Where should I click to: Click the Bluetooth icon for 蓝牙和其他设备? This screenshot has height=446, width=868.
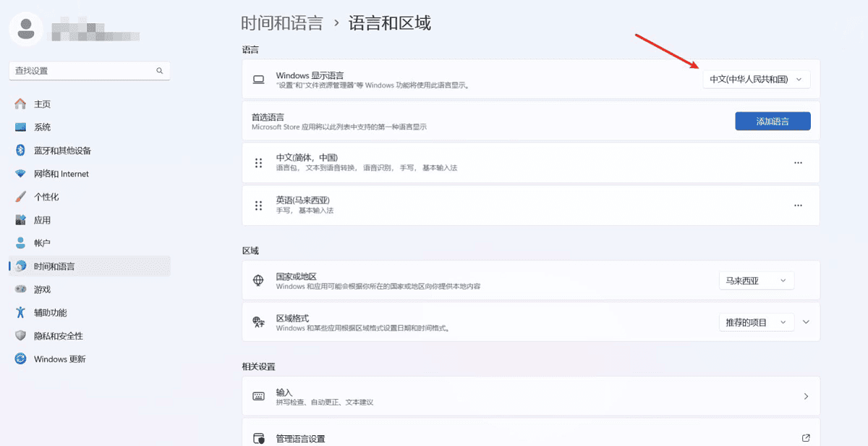pyautogui.click(x=20, y=151)
